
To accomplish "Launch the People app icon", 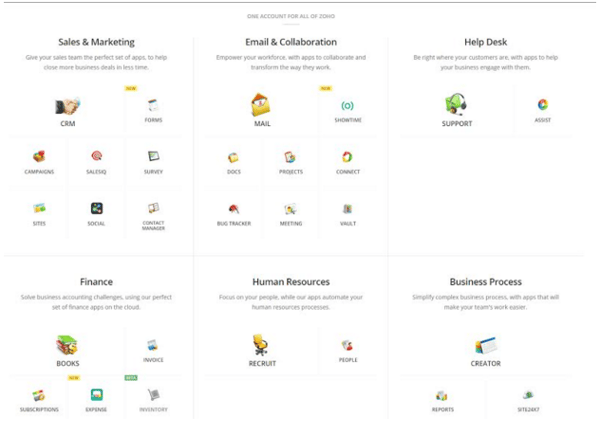I will [347, 345].
